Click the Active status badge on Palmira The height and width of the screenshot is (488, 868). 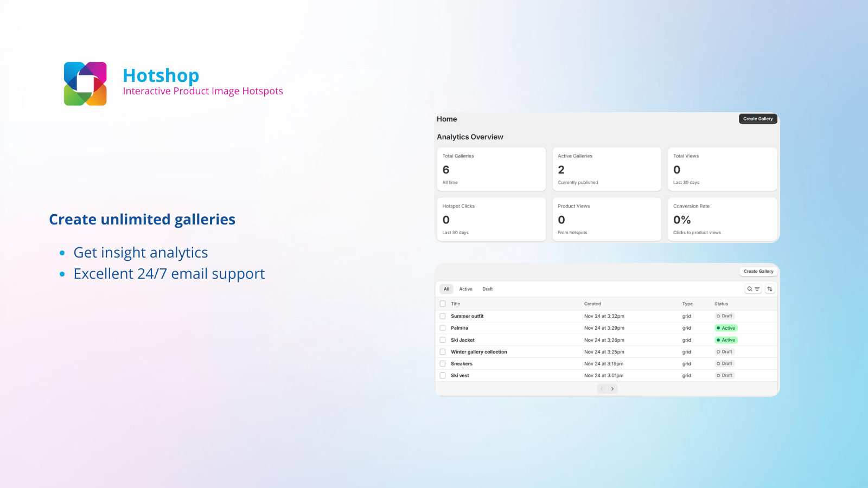[x=725, y=328]
